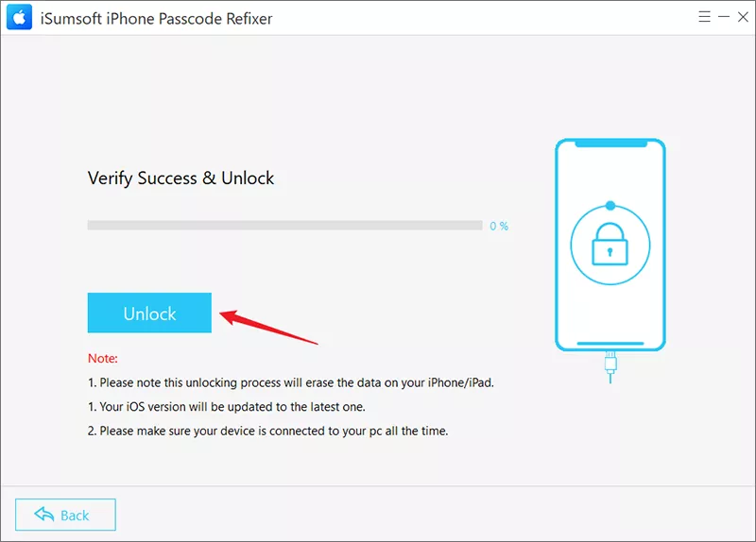Click the Verify Success & Unlock heading
756x542 pixels.
pos(180,178)
